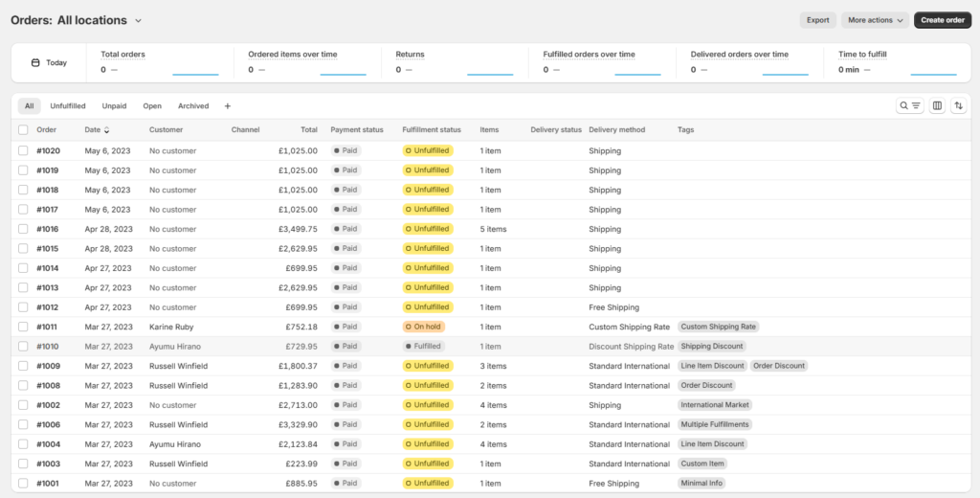The height and width of the screenshot is (498, 980).
Task: Open the search and filter orders icon
Action: (909, 105)
